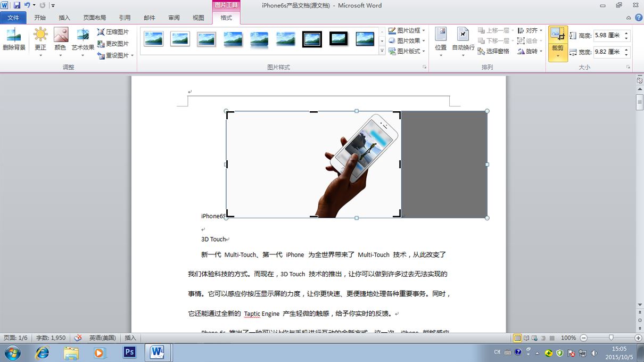Open Windows Explorer folder from taskbar

click(71, 352)
